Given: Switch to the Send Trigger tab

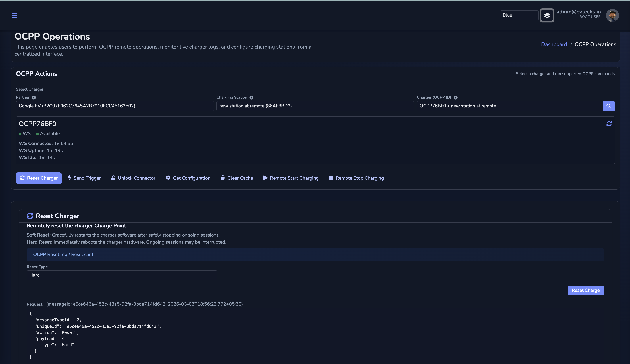Looking at the screenshot, I should tap(84, 178).
